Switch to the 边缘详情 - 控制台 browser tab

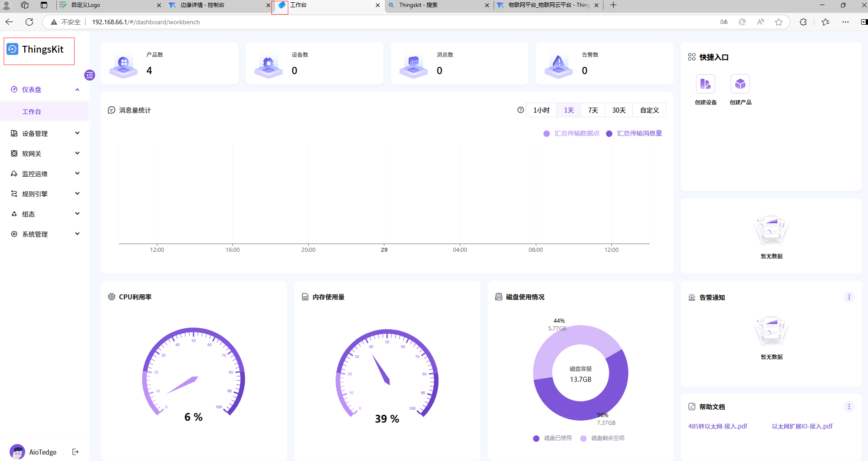pos(219,5)
